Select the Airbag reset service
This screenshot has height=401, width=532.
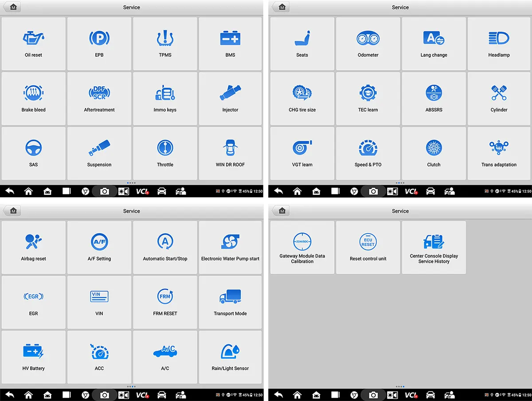tap(34, 247)
